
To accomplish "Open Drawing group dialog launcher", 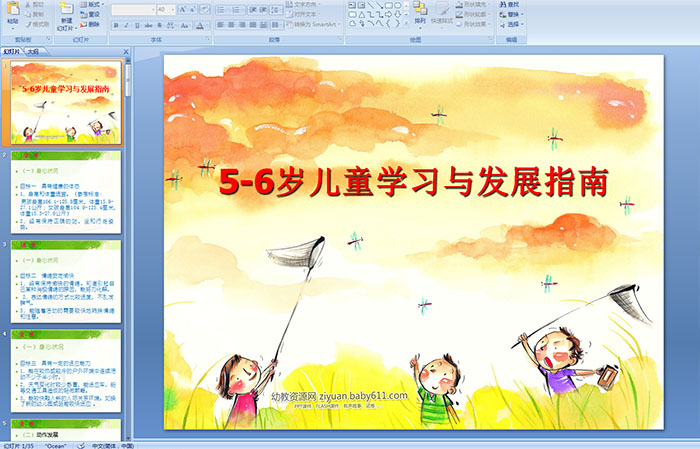I will (491, 39).
